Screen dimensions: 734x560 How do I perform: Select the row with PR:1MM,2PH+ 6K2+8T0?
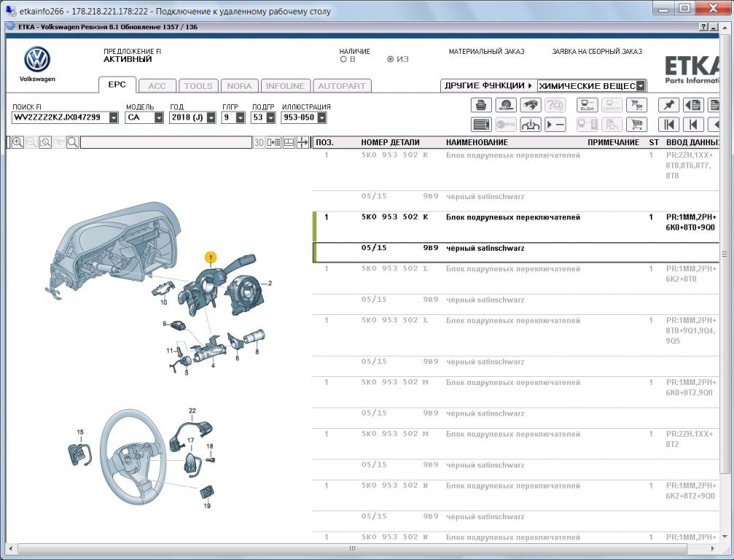(x=516, y=279)
